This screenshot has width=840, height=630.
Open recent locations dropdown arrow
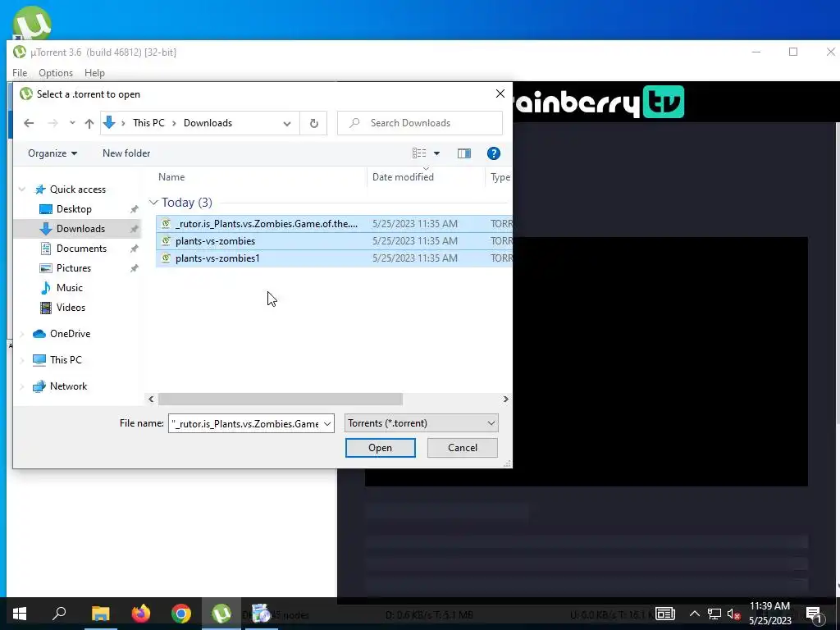click(72, 123)
